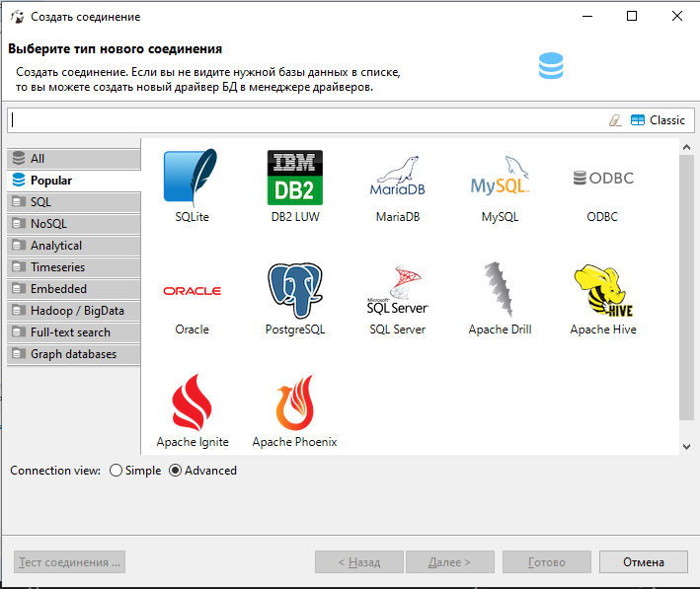The image size is (700, 589).
Task: Choose the ODBC connection icon
Action: tap(603, 178)
